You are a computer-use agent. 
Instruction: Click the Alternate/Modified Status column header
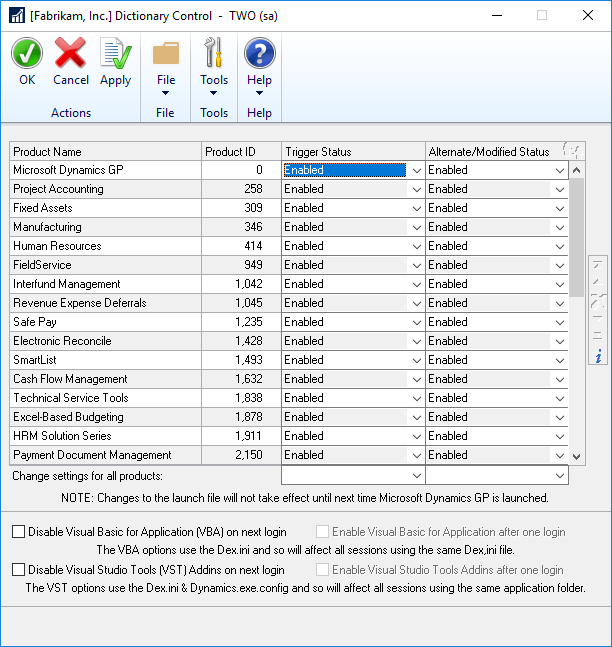point(497,151)
